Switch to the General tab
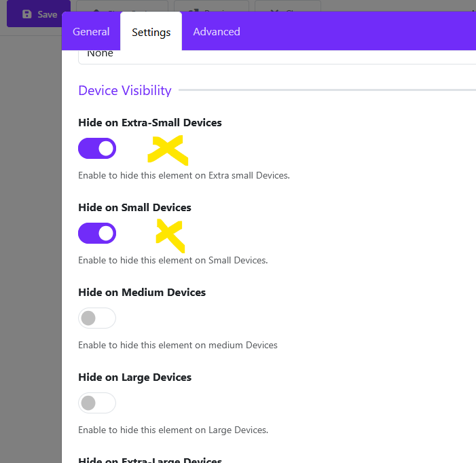Viewport: 476px width, 463px height. pos(91,32)
